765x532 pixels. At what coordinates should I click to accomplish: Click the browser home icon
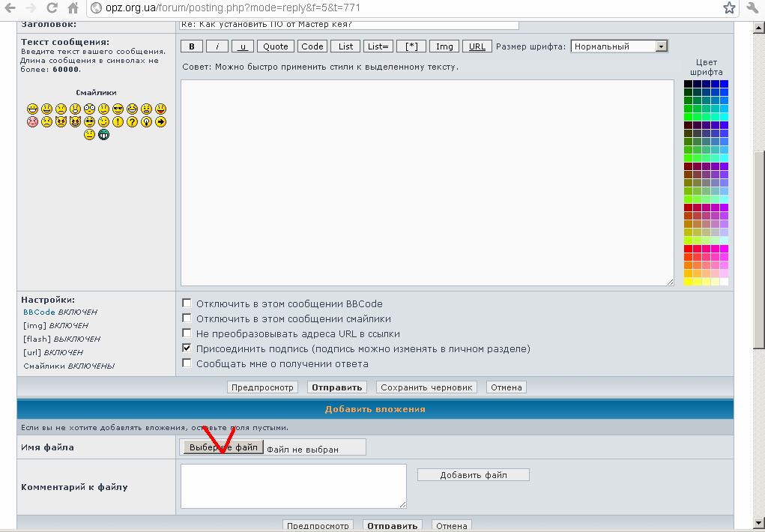pyautogui.click(x=73, y=8)
